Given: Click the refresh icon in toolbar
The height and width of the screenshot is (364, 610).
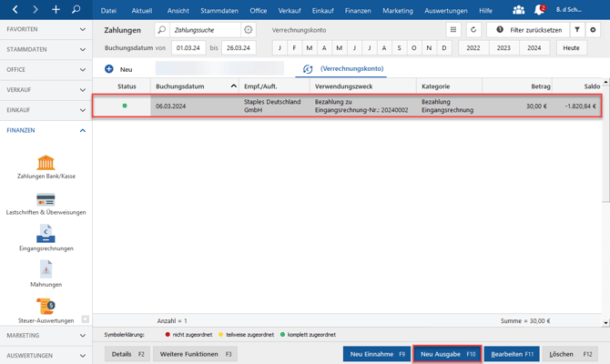Looking at the screenshot, I should coord(473,30).
